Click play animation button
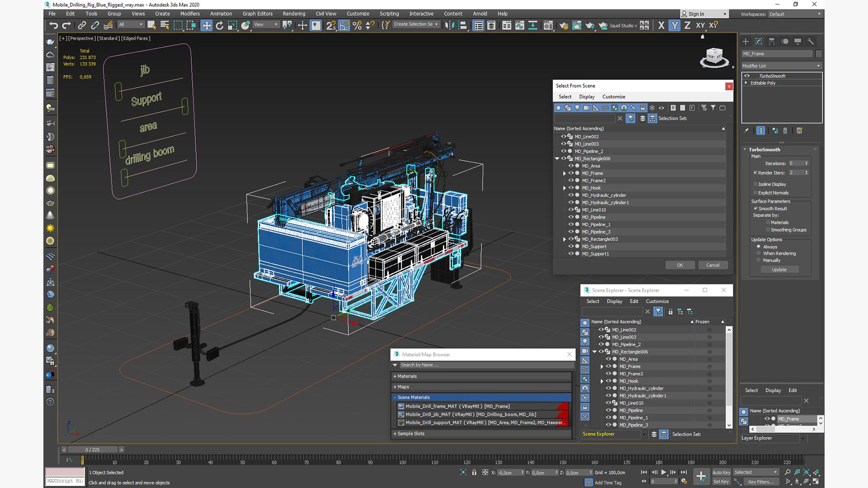The image size is (868, 488). point(664,472)
